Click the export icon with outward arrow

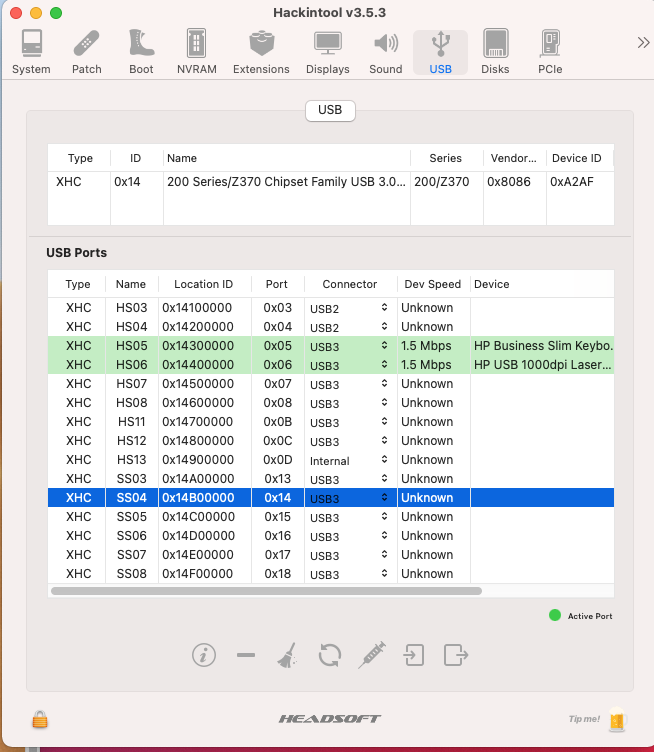click(x=455, y=655)
